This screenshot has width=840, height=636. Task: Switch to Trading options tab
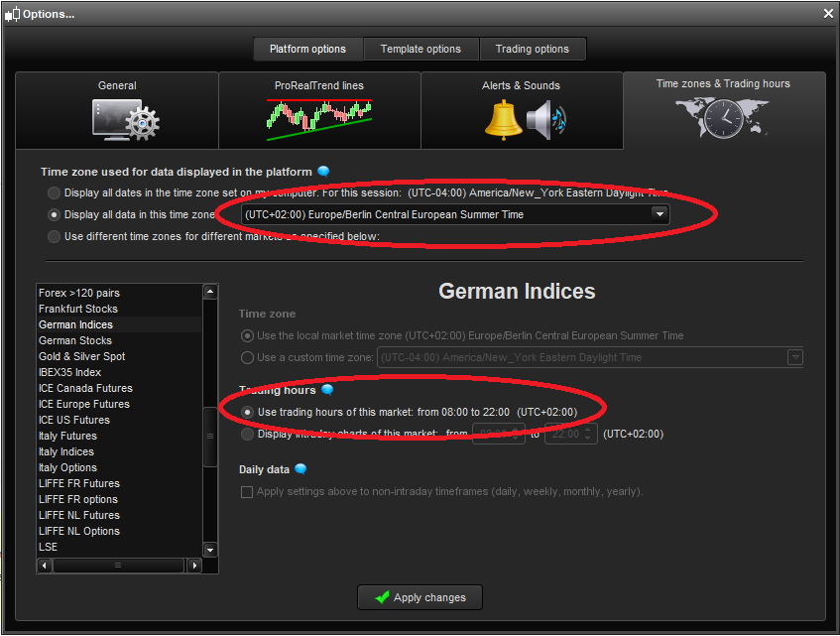[533, 49]
